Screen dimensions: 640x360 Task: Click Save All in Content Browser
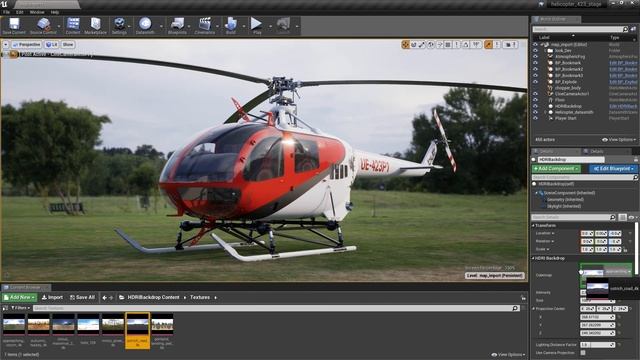[82, 297]
